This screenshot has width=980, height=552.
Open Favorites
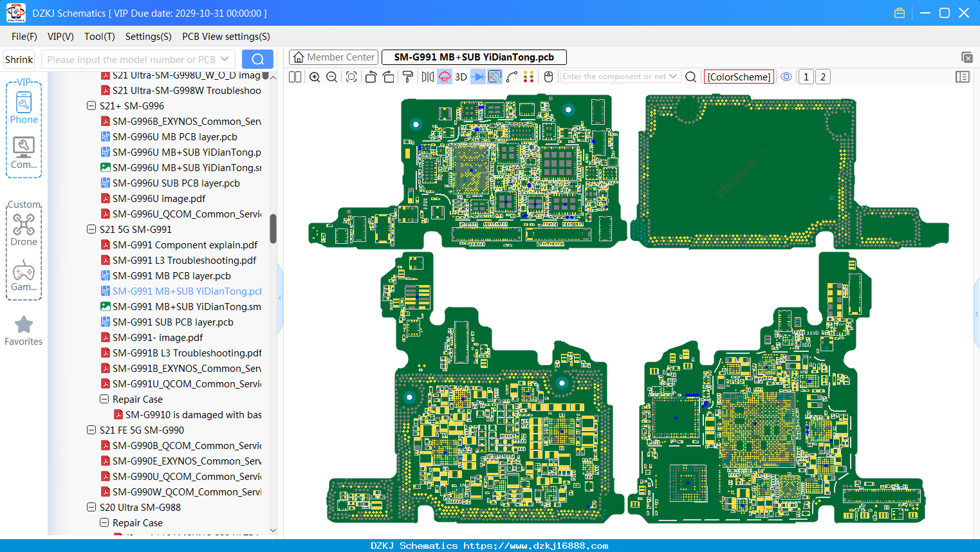(24, 331)
